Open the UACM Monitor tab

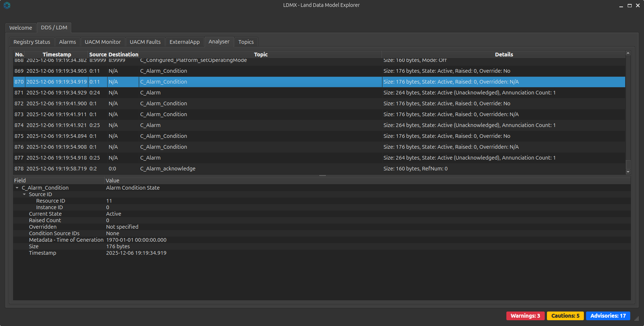tap(103, 42)
